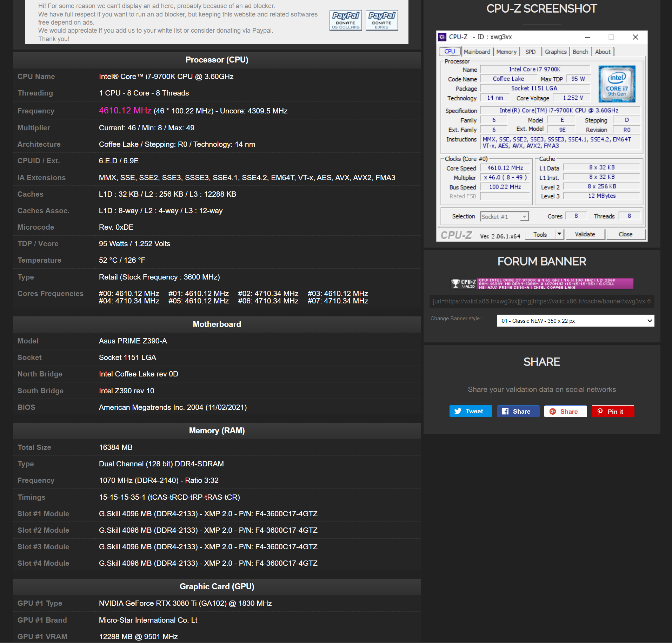Select the Graphics tab in CPU-Z screenshot
This screenshot has height=643, width=672.
[x=555, y=52]
